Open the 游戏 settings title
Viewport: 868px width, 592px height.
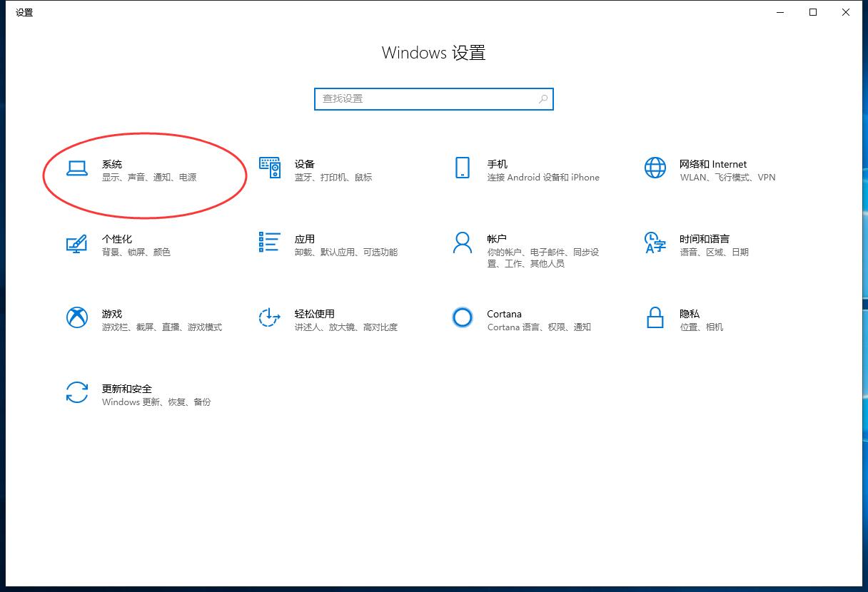click(112, 314)
